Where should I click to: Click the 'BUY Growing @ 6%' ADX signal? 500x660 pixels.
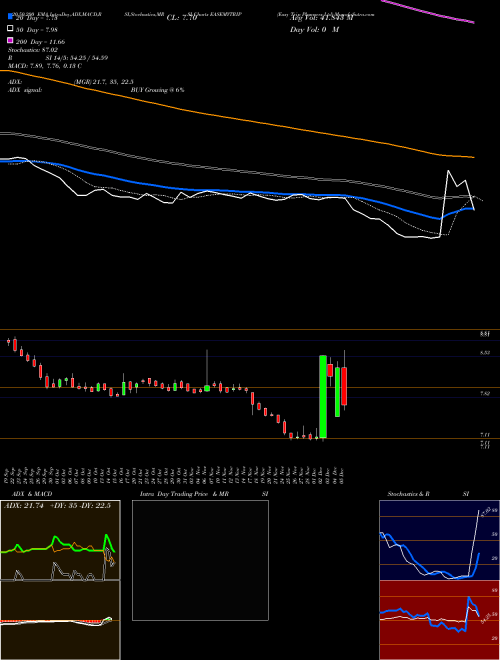(157, 90)
